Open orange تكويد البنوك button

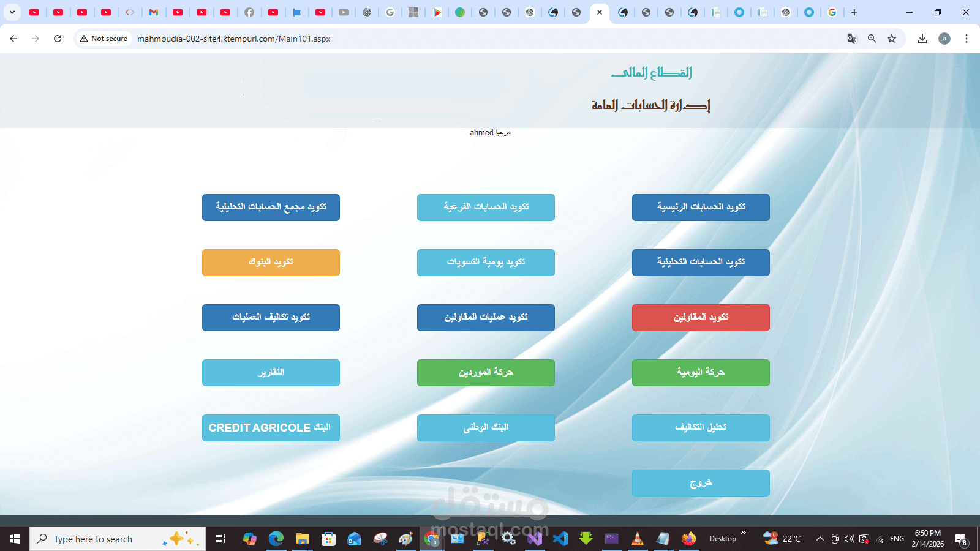coord(271,263)
